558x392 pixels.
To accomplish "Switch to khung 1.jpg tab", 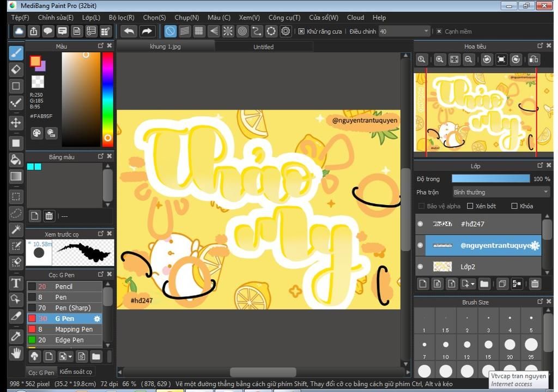I will (165, 47).
